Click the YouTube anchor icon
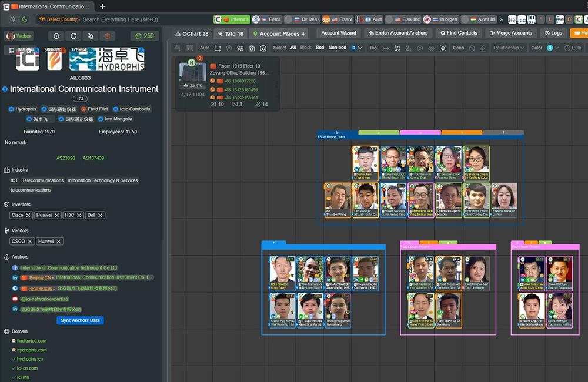The height and width of the screenshot is (382, 588). pyautogui.click(x=15, y=299)
